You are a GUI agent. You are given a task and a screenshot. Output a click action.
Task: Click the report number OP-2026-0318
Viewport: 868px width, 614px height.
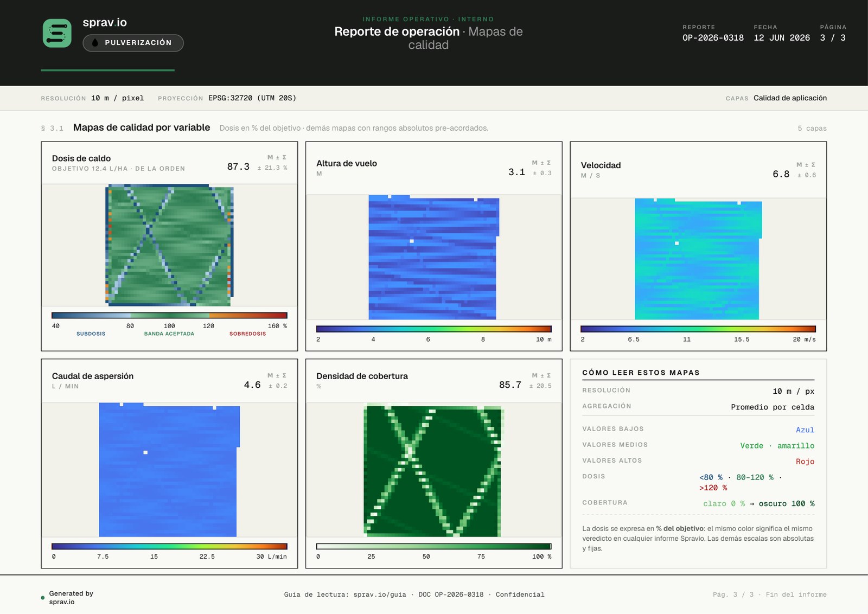pos(713,38)
